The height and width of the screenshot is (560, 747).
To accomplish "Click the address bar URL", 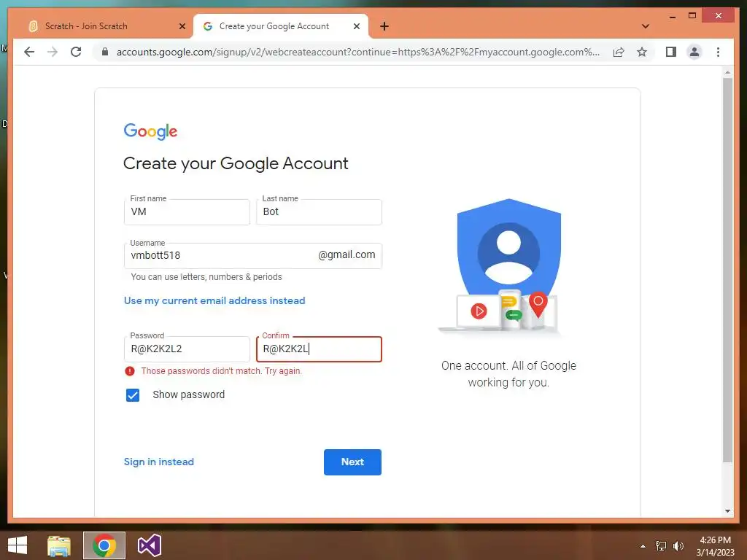I will [357, 52].
